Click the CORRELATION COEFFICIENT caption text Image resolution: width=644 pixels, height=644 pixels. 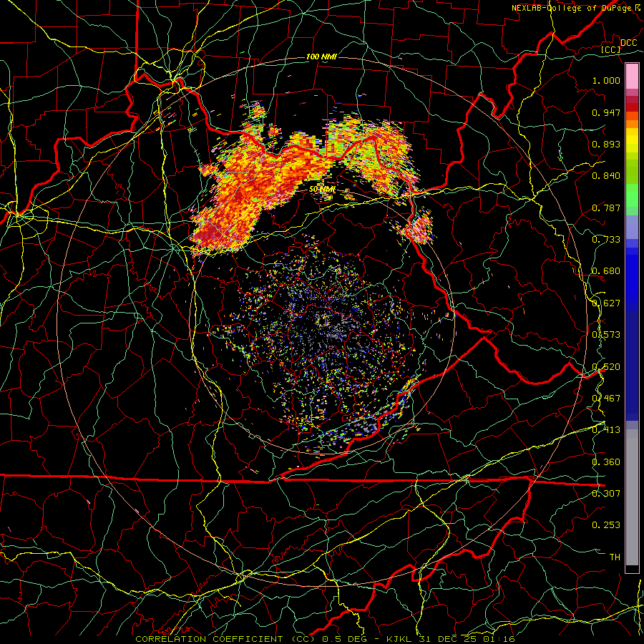[x=209, y=639]
